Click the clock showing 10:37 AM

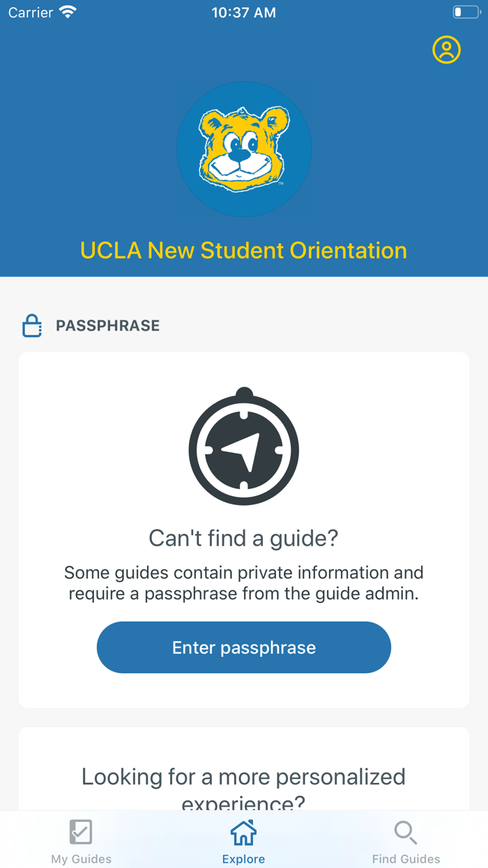[x=243, y=12]
